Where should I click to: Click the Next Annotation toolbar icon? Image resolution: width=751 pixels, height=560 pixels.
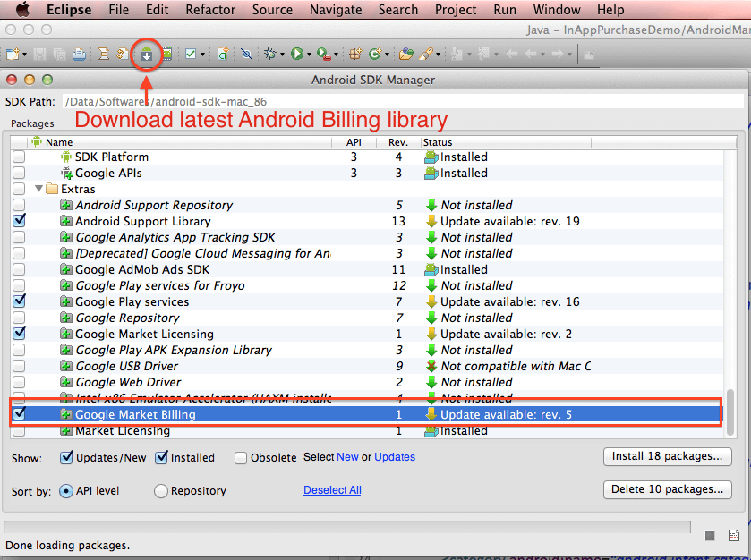coord(457,54)
